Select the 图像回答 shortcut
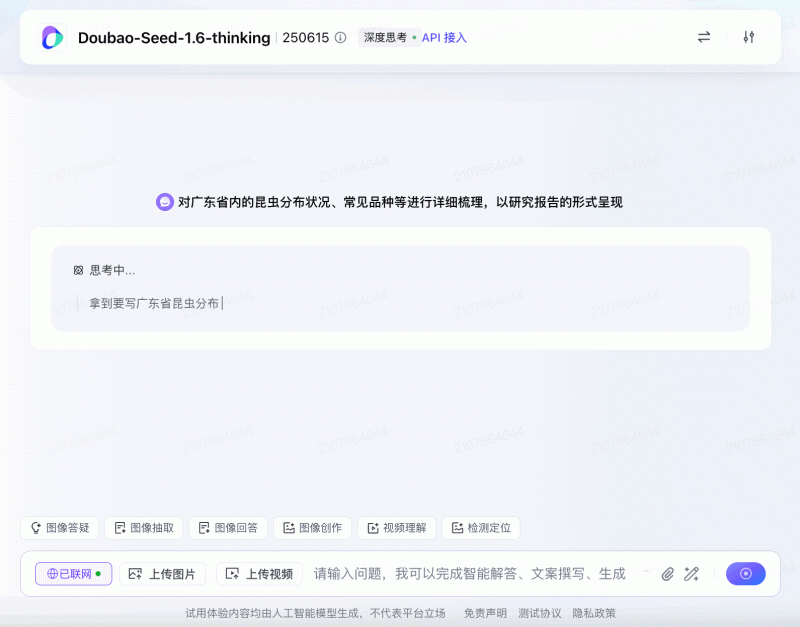Screen dimensions: 800x627 pyautogui.click(x=228, y=528)
